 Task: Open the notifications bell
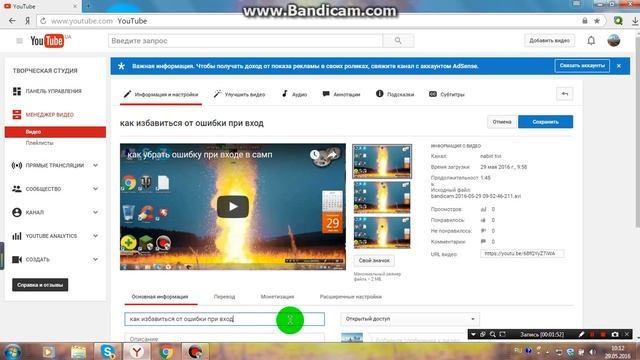click(x=591, y=40)
